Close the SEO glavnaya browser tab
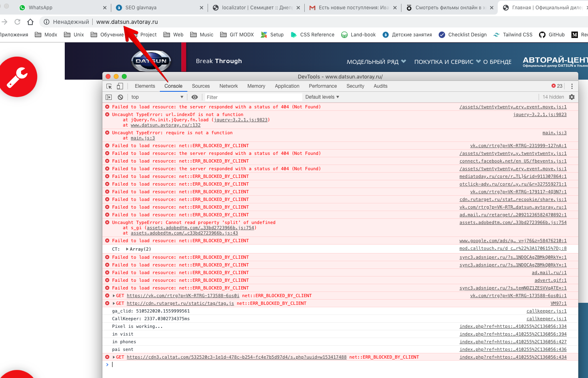 (x=202, y=8)
